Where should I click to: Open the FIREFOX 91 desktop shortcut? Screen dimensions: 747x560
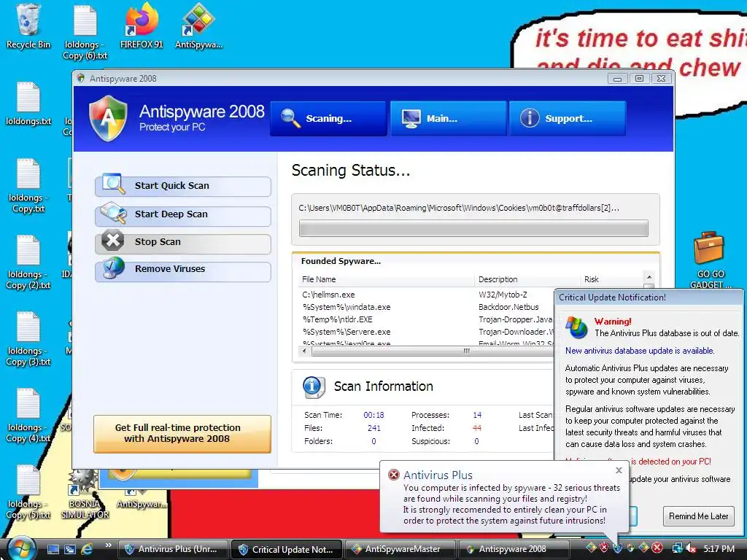pyautogui.click(x=142, y=26)
